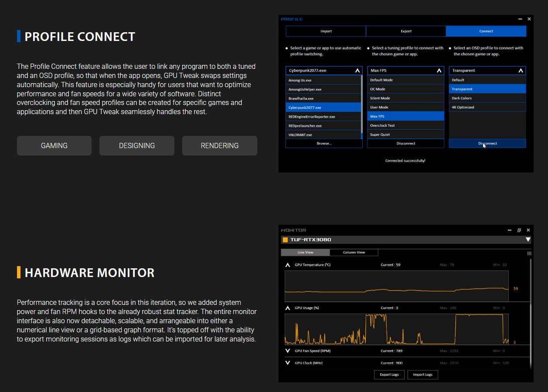Image resolution: width=548 pixels, height=392 pixels.
Task: Click the Import Logs button
Action: click(422, 375)
